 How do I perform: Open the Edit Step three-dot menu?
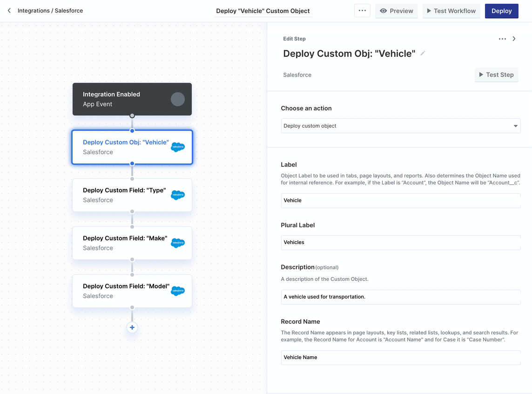502,39
